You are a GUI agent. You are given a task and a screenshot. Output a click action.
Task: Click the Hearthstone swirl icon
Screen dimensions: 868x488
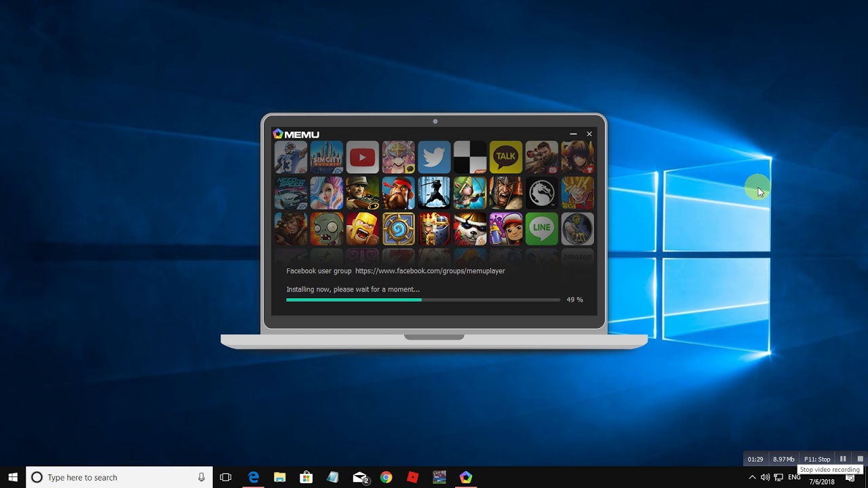(x=399, y=229)
